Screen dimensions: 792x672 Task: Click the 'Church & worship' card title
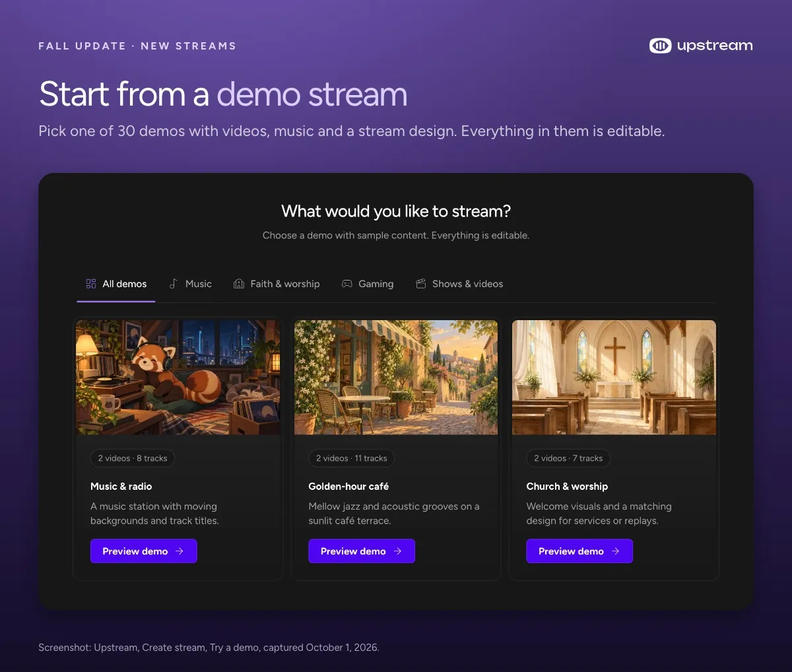567,487
